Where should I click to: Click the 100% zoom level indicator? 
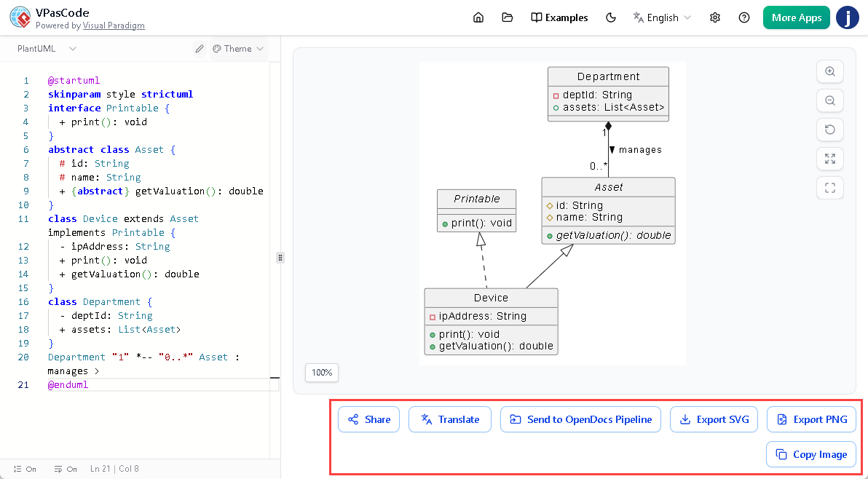click(322, 372)
